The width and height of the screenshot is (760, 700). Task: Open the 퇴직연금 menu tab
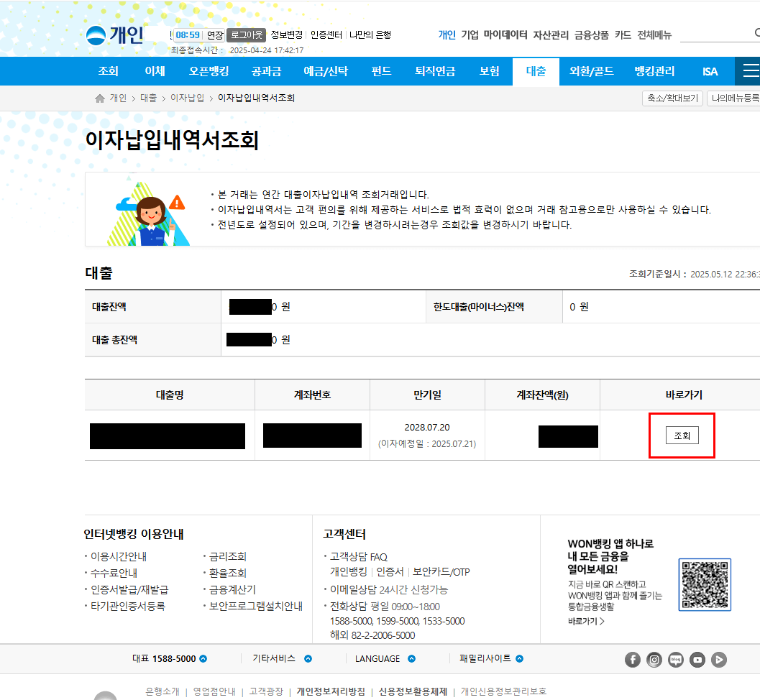coord(434,71)
